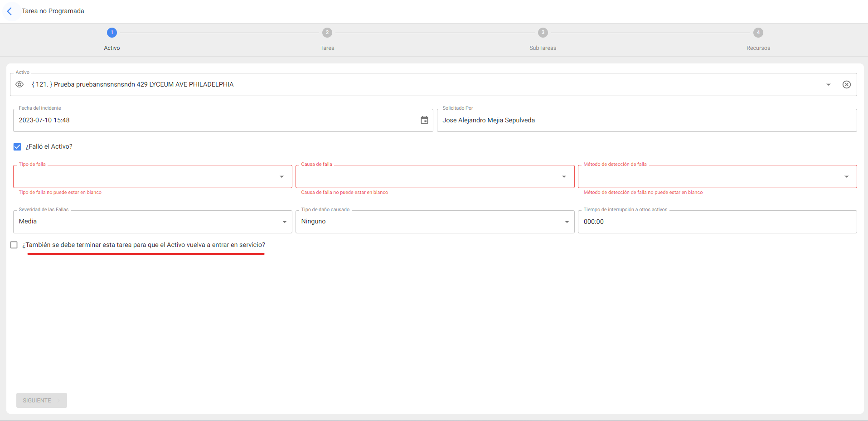This screenshot has height=421, width=868.
Task: Open Método de detección de falla dropdown
Action: [846, 177]
